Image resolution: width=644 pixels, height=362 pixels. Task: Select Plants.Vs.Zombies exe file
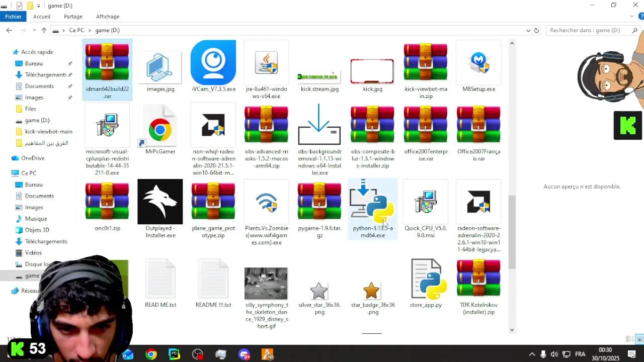pos(266,213)
